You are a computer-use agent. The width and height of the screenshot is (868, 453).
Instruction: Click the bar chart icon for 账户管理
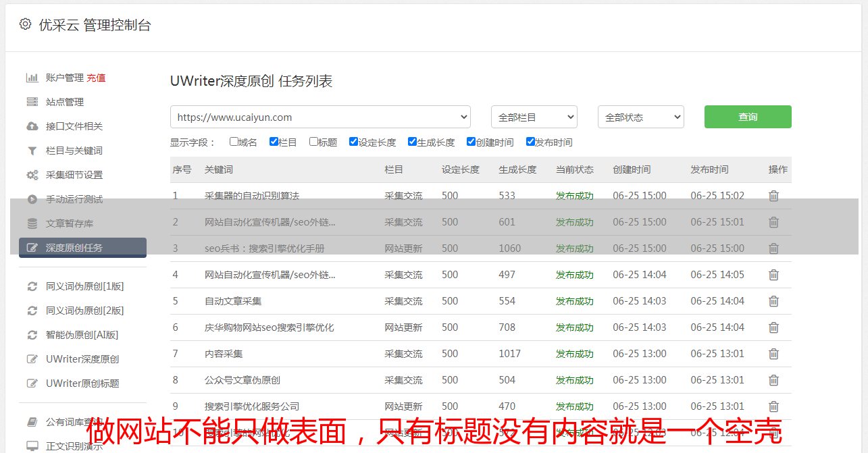[32, 78]
